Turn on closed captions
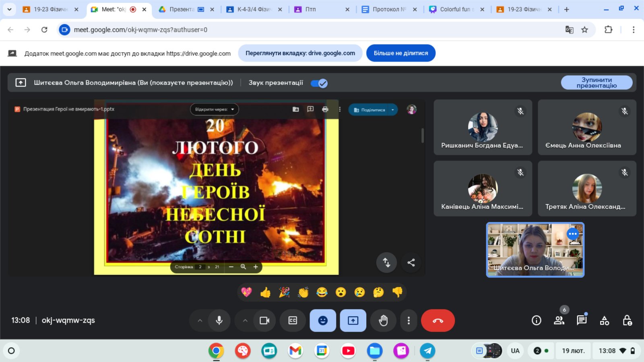The height and width of the screenshot is (362, 644). click(x=293, y=321)
